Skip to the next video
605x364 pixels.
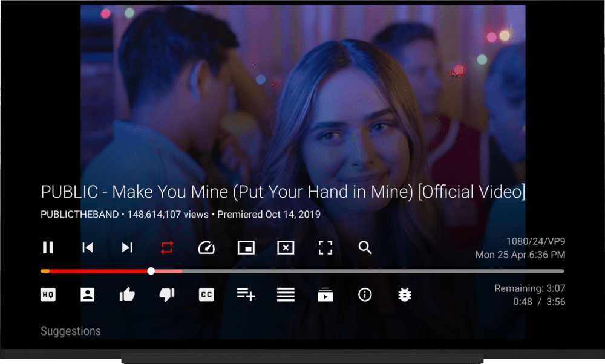[127, 247]
